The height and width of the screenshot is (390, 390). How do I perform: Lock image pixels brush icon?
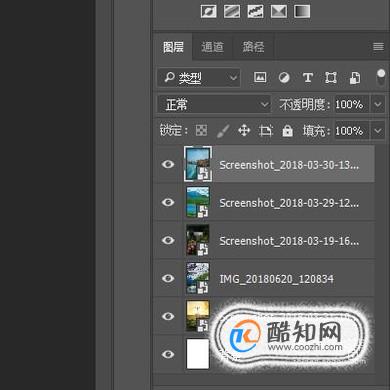(223, 131)
